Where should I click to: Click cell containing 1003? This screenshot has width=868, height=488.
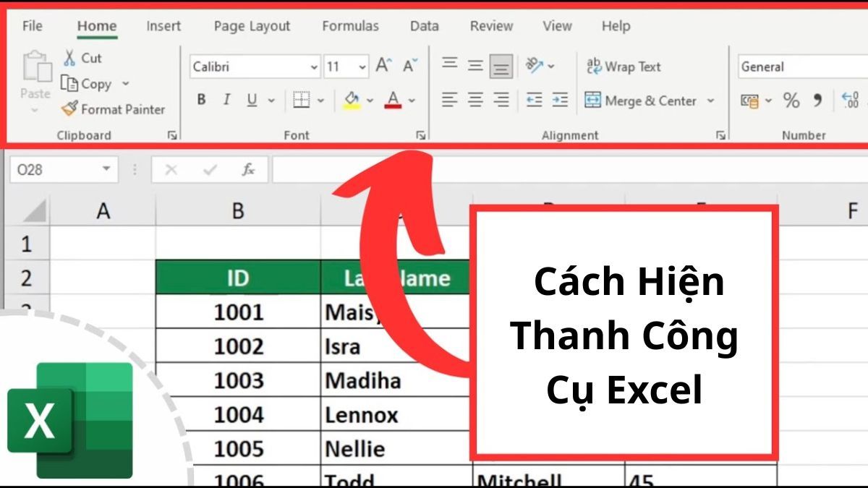coord(239,380)
